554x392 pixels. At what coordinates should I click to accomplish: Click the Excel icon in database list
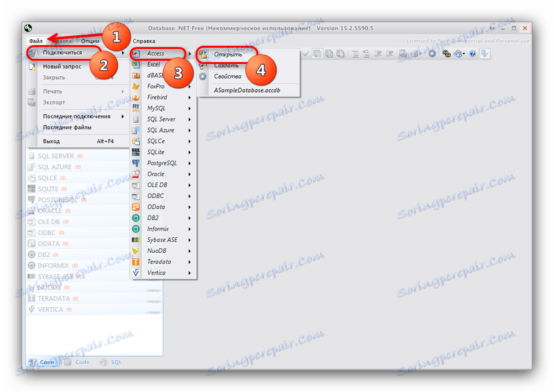135,64
